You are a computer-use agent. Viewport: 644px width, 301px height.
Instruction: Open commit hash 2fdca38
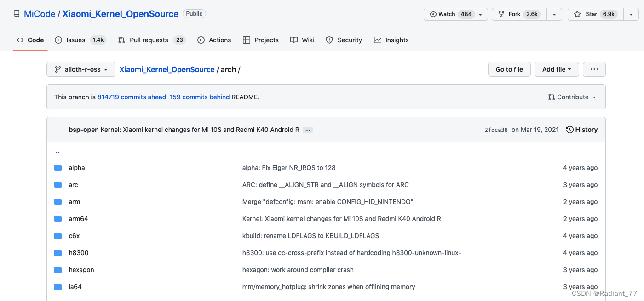tap(496, 130)
